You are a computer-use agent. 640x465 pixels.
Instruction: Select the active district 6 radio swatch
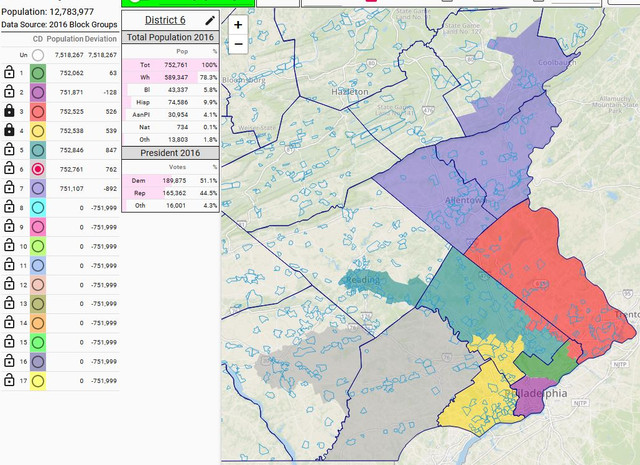point(38,169)
